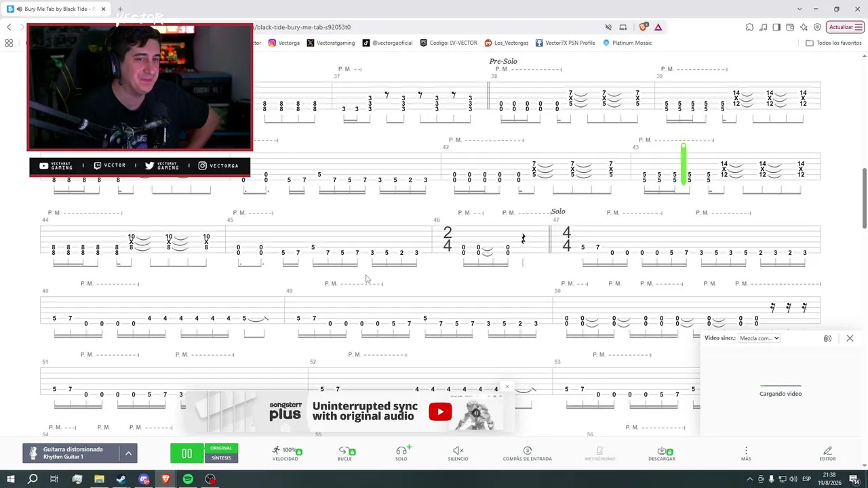This screenshot has height=488, width=868.
Task: Open the Leo AI sparkle icon
Action: [x=804, y=27]
